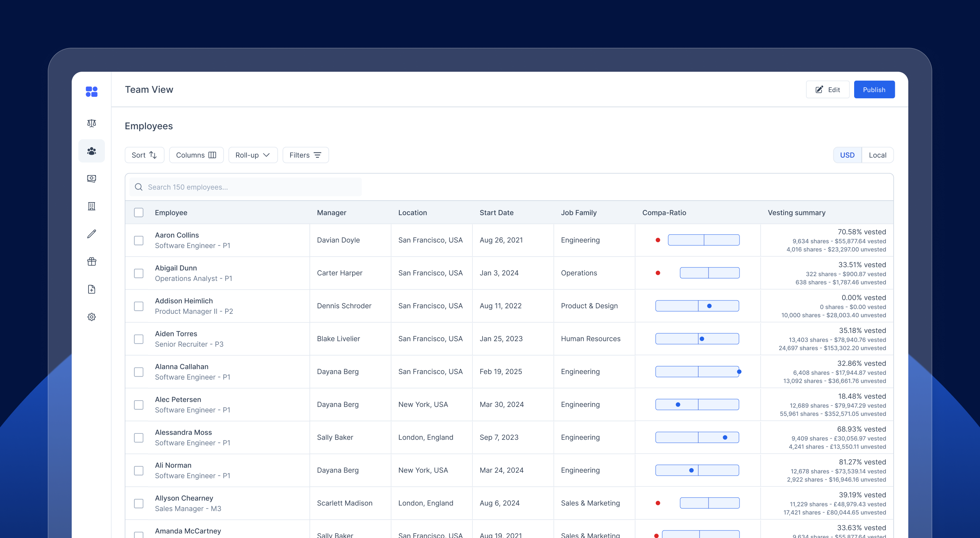Click the app logo at top of sidebar
This screenshot has height=538, width=980.
(91, 92)
